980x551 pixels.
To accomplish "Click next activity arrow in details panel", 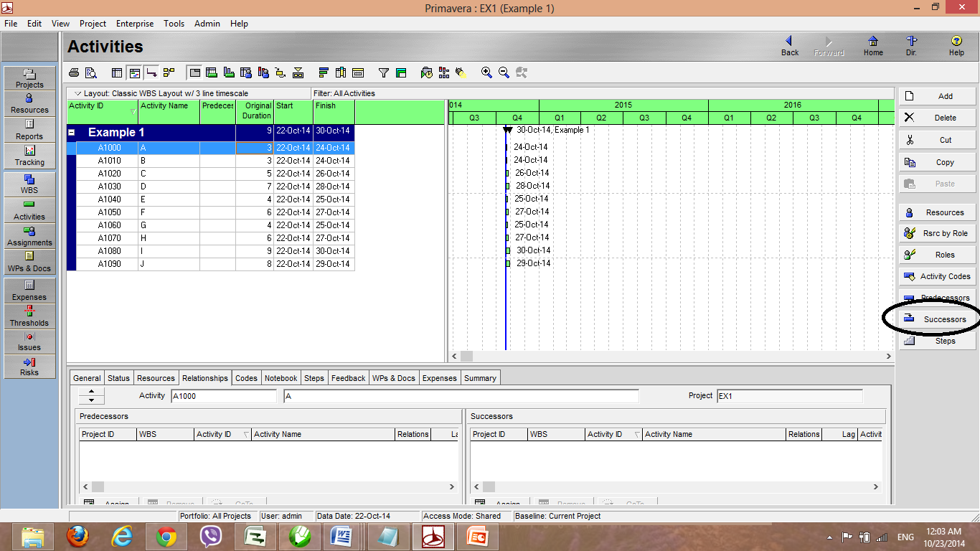I will point(91,400).
